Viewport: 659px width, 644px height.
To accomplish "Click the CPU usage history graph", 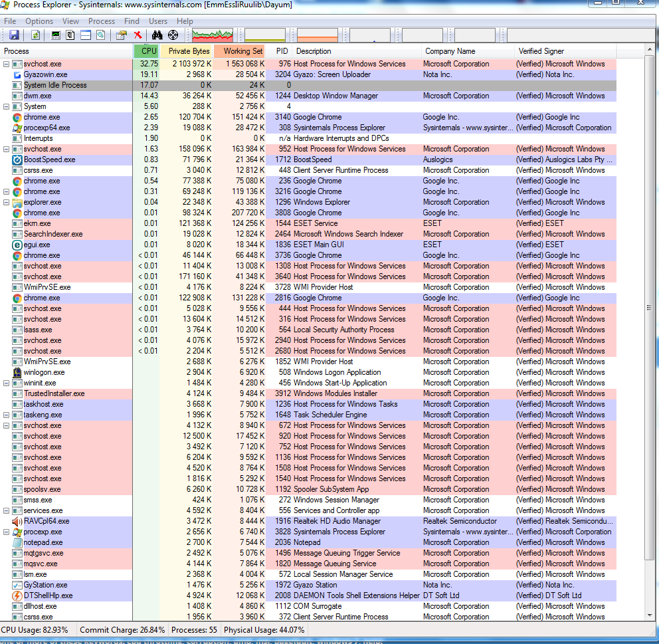I will pyautogui.click(x=213, y=35).
